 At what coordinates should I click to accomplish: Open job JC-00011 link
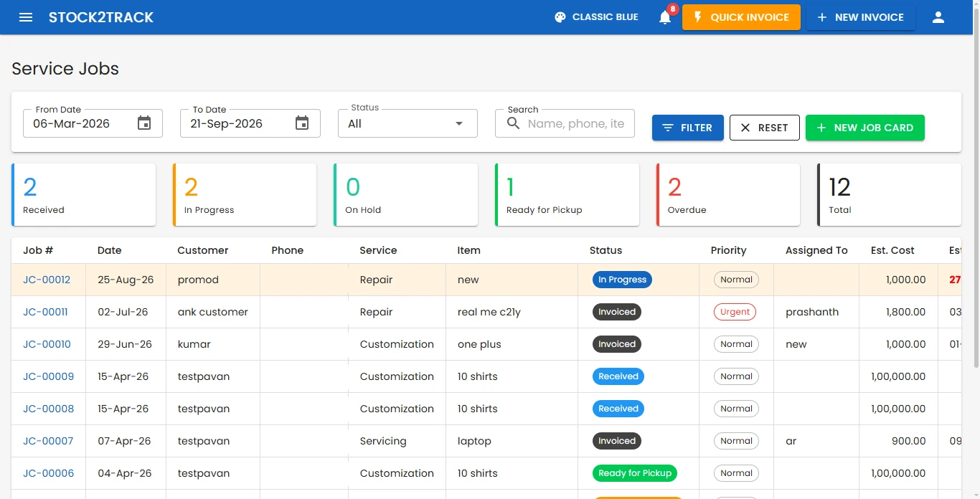[45, 312]
